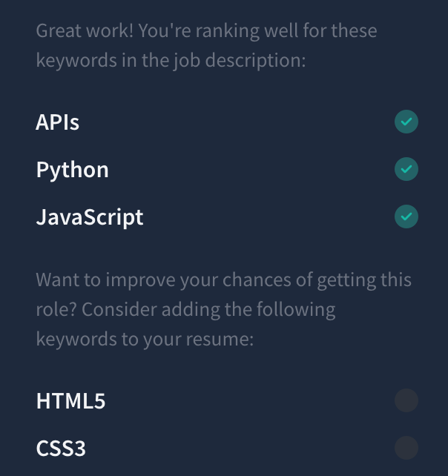Click "keywords in the" text
The width and height of the screenshot is (448, 476).
point(102,60)
